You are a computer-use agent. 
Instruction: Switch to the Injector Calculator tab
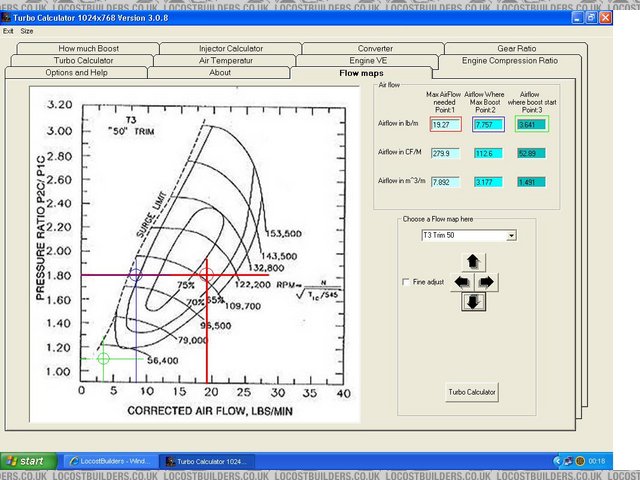230,48
